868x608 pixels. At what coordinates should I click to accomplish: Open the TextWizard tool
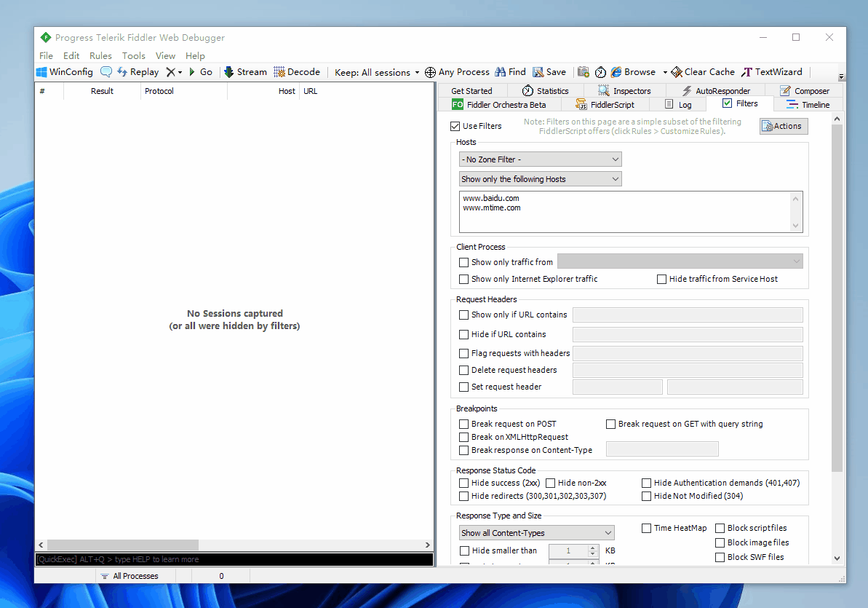tap(772, 72)
